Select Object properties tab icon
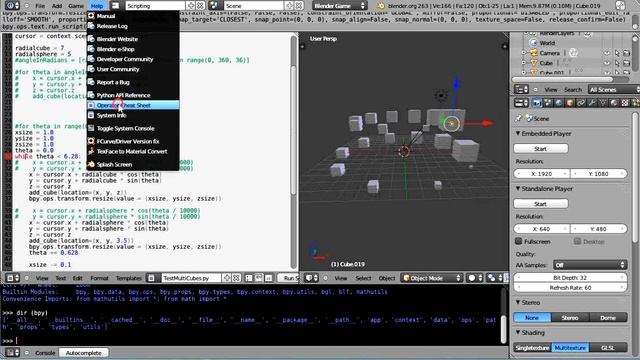Image resolution: width=640 pixels, height=360 pixels. (570, 103)
